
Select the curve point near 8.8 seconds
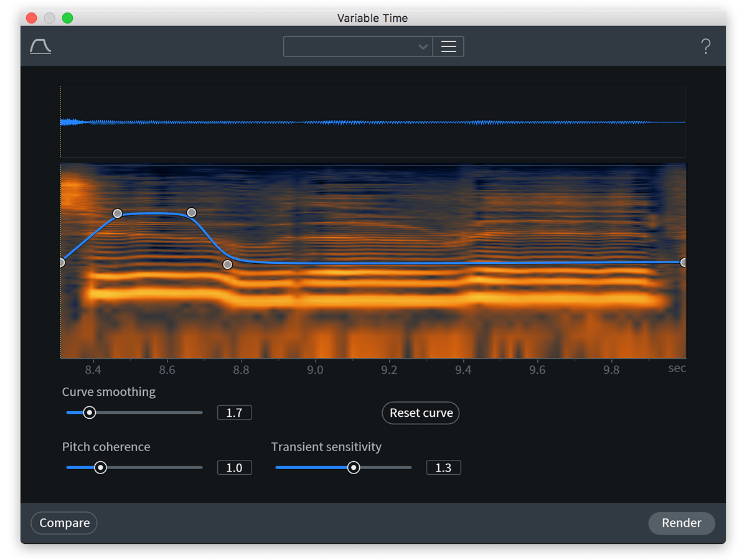(227, 264)
